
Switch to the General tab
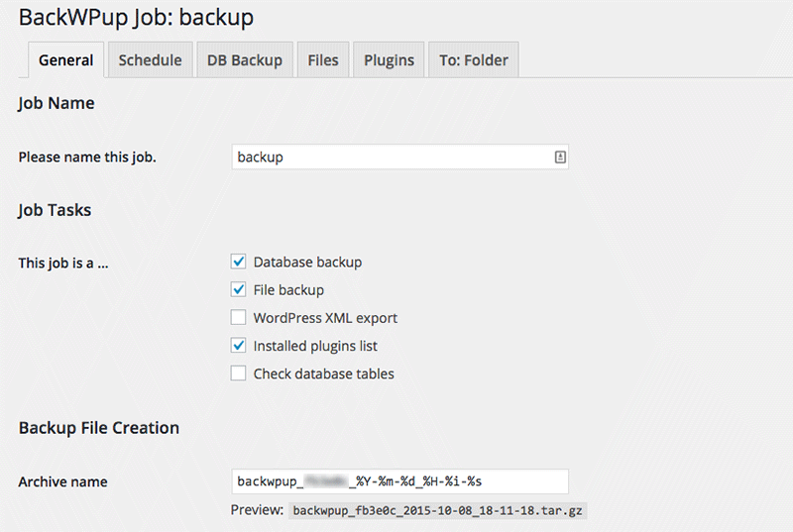(65, 60)
